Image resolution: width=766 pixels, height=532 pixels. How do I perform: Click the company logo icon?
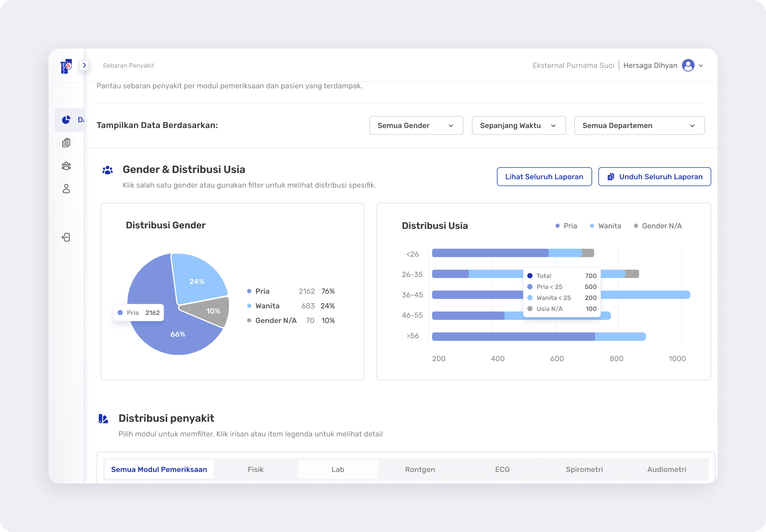coord(66,66)
